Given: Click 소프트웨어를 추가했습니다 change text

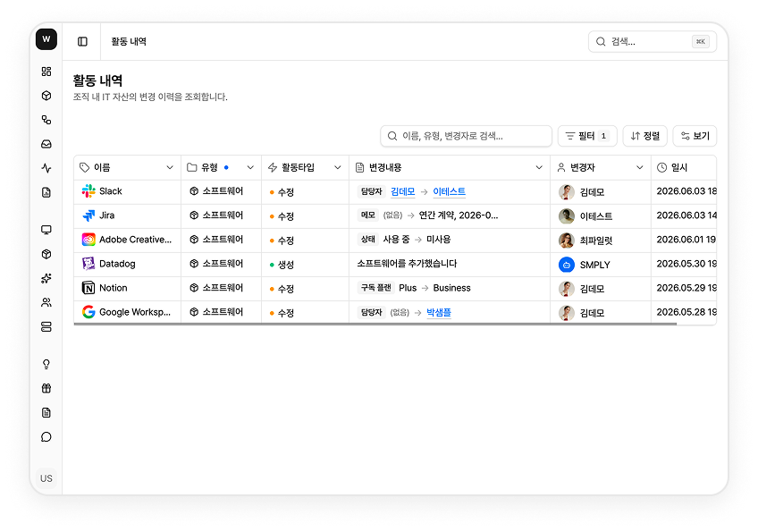Looking at the screenshot, I should click(x=407, y=264).
